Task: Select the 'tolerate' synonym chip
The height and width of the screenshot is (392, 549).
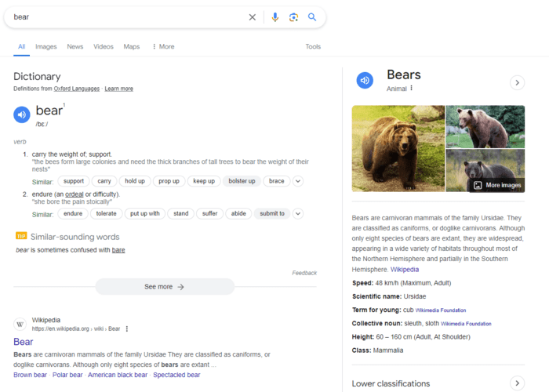Action: (x=106, y=213)
